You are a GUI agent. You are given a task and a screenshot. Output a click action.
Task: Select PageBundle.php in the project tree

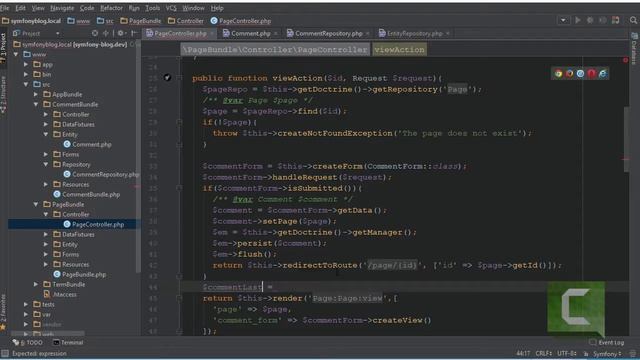tap(80, 274)
